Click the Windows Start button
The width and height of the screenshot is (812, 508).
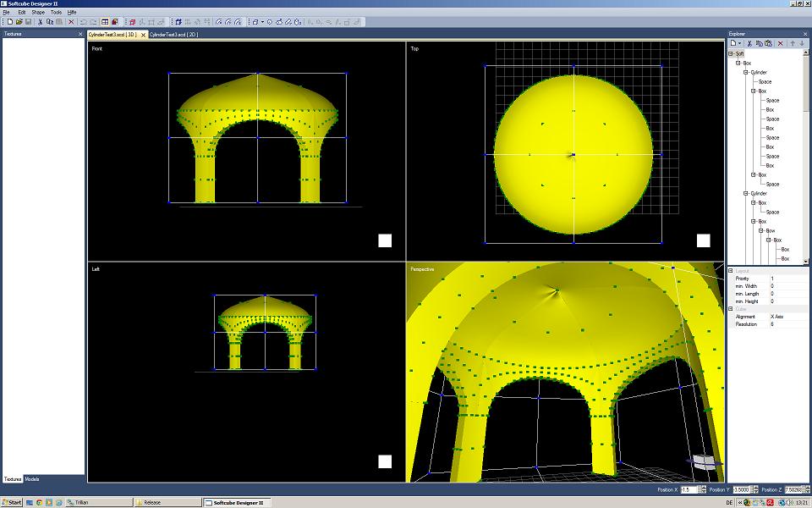(12, 502)
